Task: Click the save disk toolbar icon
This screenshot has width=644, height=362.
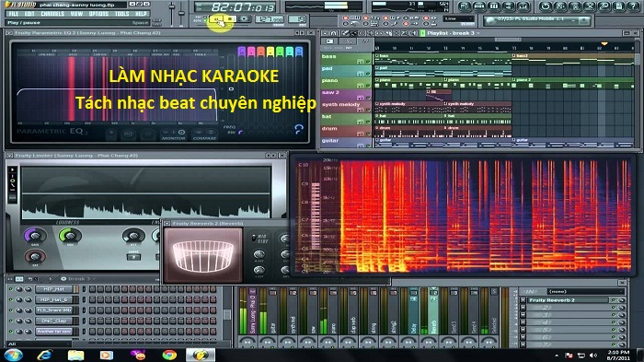Action: pos(618,6)
